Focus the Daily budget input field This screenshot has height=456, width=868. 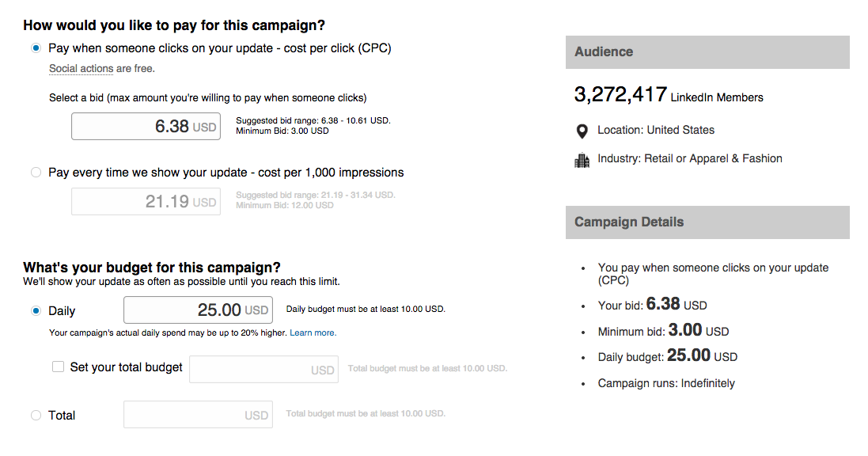pos(198,310)
